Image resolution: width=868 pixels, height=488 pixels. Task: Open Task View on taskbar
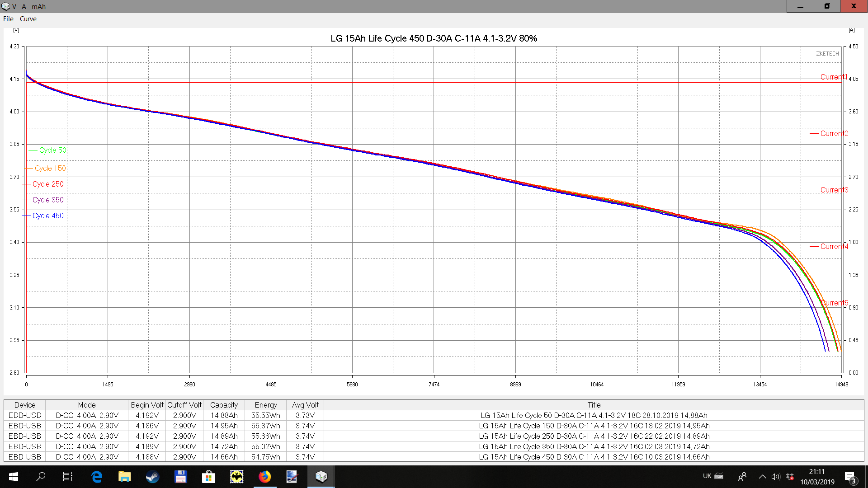point(68,477)
